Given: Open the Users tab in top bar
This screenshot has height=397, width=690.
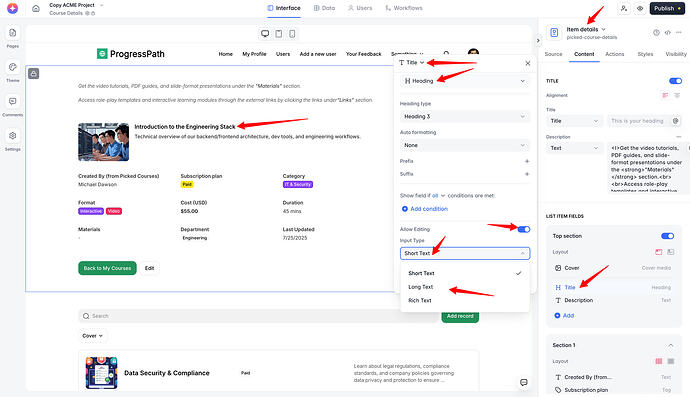Looking at the screenshot, I should [x=360, y=8].
